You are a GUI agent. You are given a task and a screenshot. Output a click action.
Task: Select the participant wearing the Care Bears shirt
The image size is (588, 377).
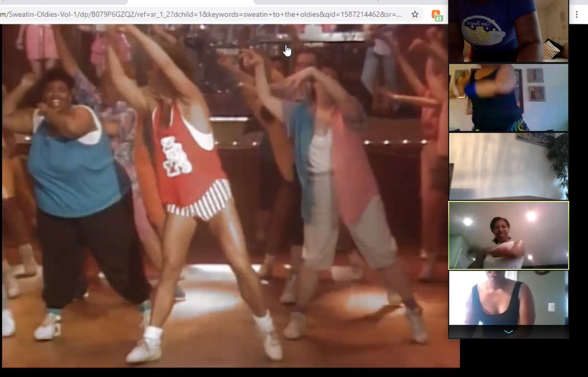(509, 30)
